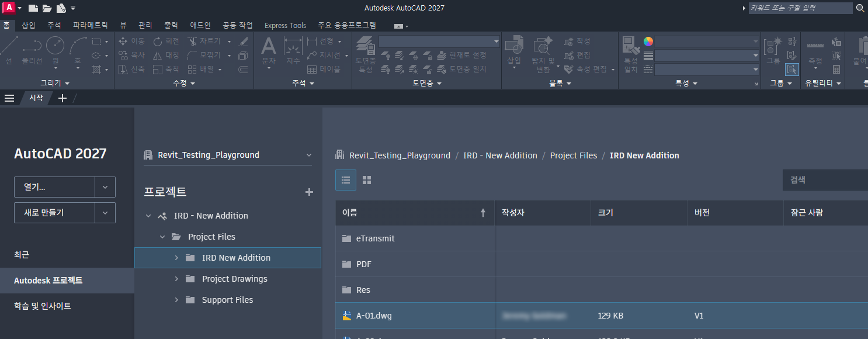Image resolution: width=868 pixels, height=339 pixels.
Task: Open Layer Properties (도면층 특성)
Action: tap(366, 54)
